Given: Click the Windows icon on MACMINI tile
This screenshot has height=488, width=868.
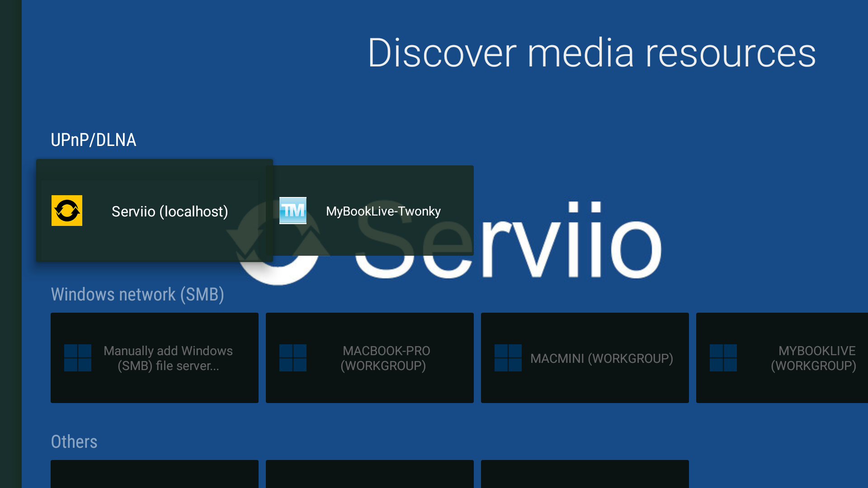Looking at the screenshot, I should [x=508, y=358].
